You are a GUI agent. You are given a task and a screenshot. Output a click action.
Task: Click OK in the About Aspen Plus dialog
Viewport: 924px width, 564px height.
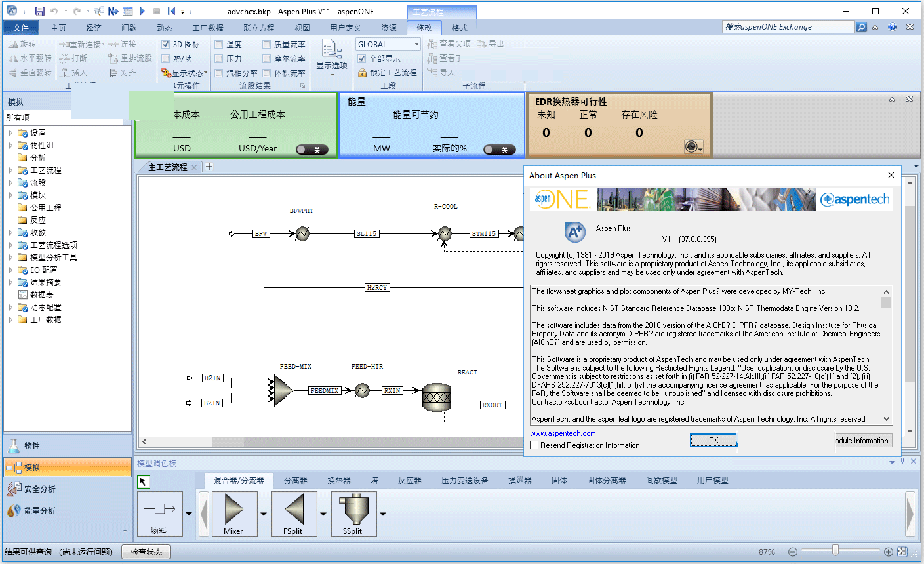coord(713,441)
